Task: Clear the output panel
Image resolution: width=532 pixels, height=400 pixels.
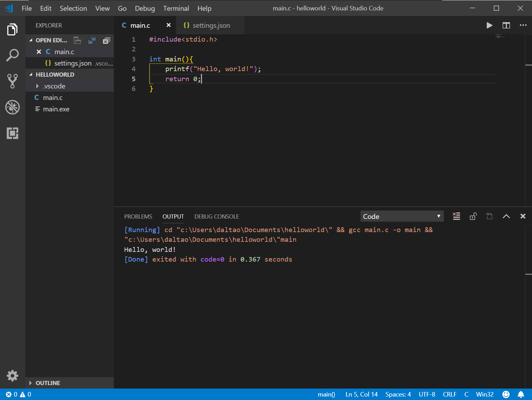Action: point(456,216)
